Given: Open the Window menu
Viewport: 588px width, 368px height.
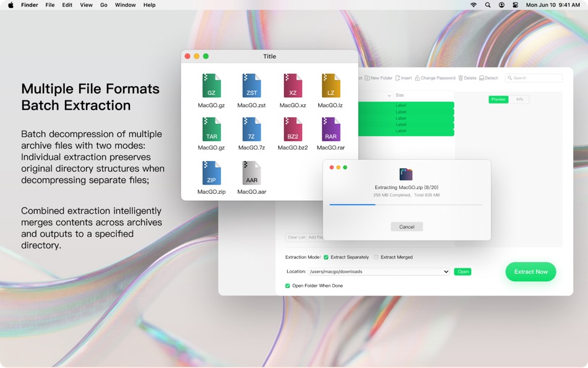Looking at the screenshot, I should [x=125, y=5].
